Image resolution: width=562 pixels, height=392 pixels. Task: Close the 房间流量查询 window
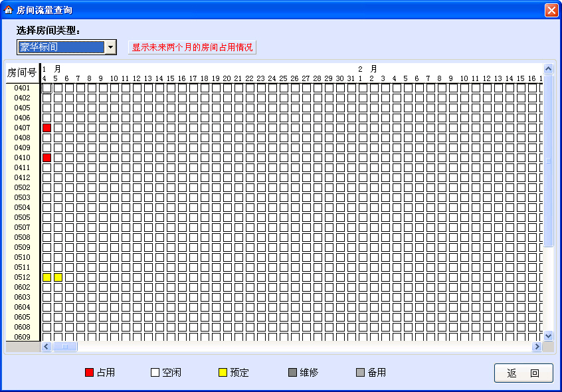point(551,10)
